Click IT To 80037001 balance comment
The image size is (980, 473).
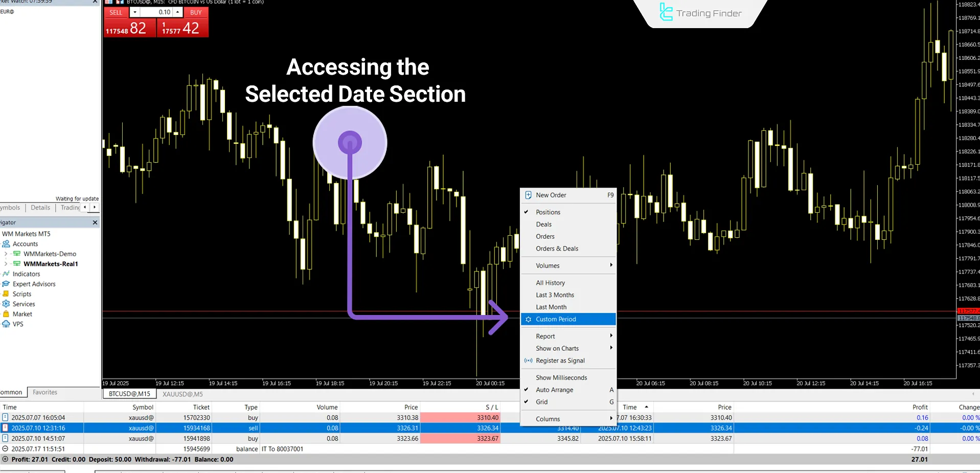(282, 449)
